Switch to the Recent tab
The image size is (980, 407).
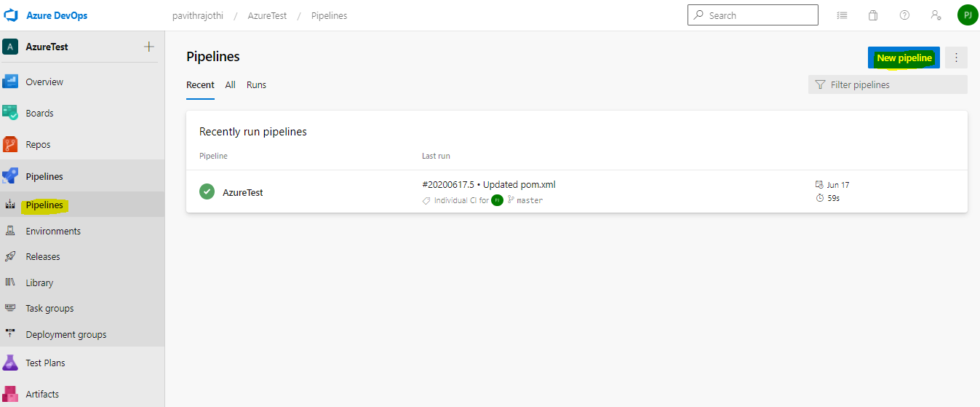200,85
